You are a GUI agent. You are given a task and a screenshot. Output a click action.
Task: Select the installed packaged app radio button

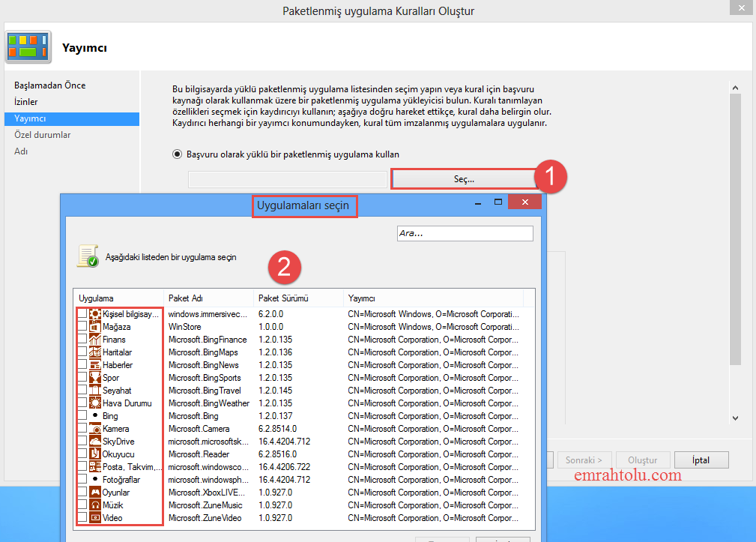click(x=177, y=154)
